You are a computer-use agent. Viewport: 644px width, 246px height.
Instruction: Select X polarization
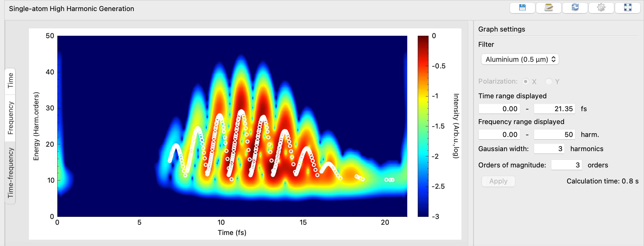click(526, 82)
